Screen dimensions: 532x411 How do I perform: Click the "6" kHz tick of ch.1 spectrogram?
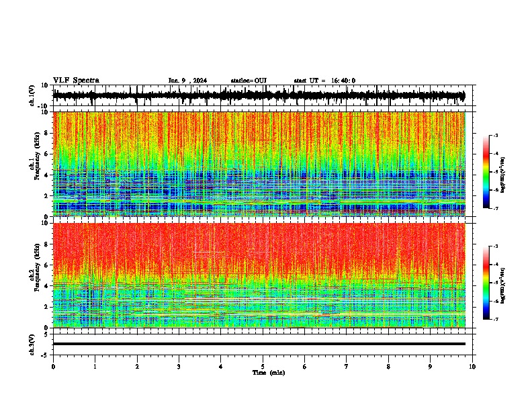pyautogui.click(x=46, y=154)
